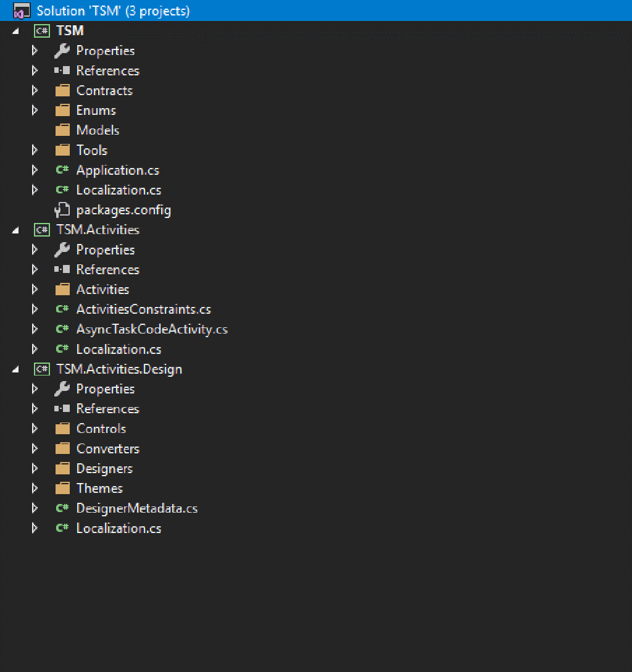Image resolution: width=632 pixels, height=672 pixels.
Task: Collapse the TSM.Activities.Design project
Action: pos(15,369)
